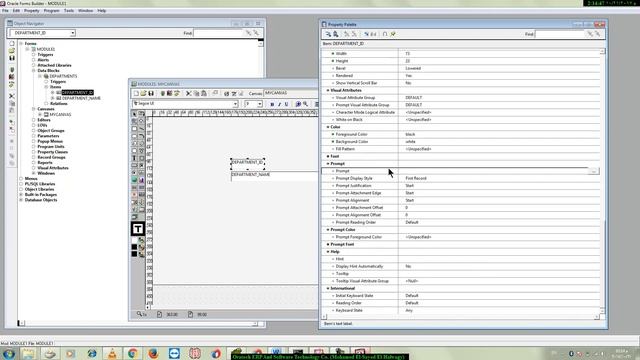Image resolution: width=640 pixels, height=360 pixels.
Task: Open the font name dropdown
Action: pos(235,104)
